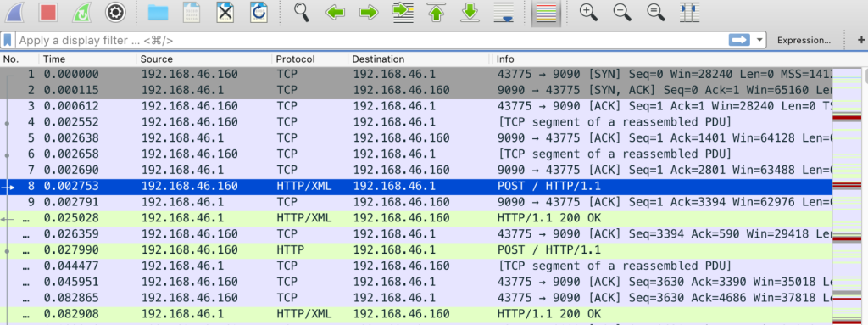
Task: Reset text to normal size
Action: click(657, 12)
